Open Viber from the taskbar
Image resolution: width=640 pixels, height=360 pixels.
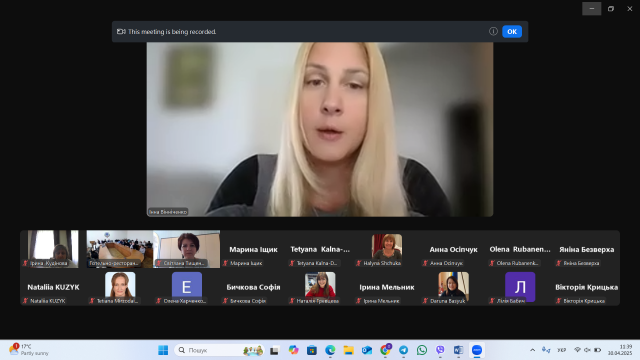point(440,350)
